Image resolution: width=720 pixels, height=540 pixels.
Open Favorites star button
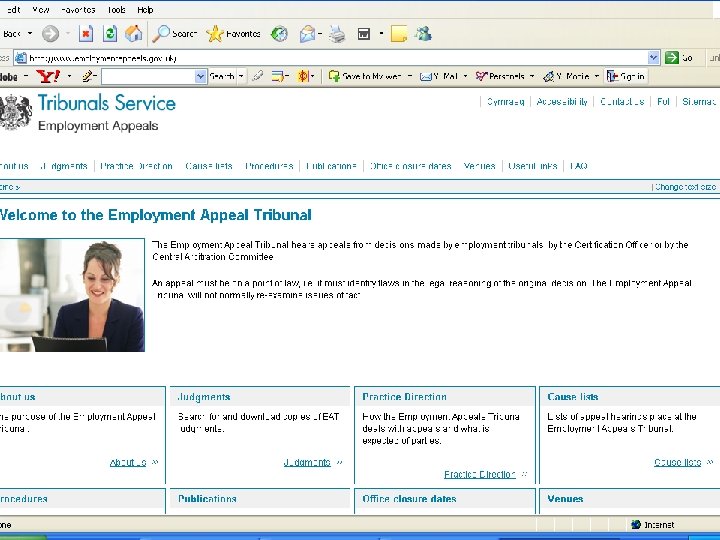click(x=233, y=34)
